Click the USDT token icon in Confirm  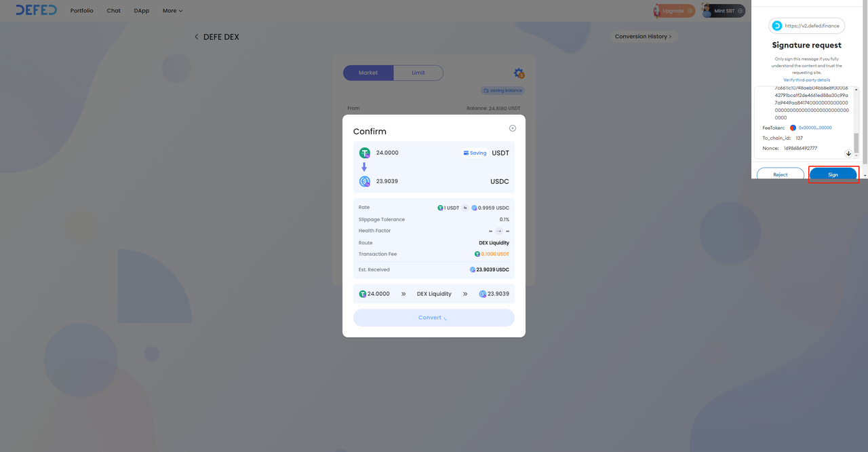click(365, 153)
